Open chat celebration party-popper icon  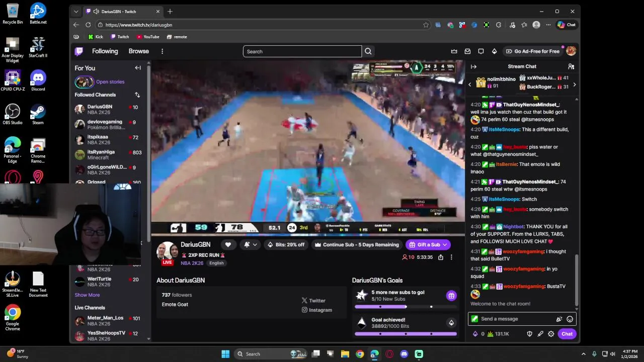pyautogui.click(x=559, y=319)
